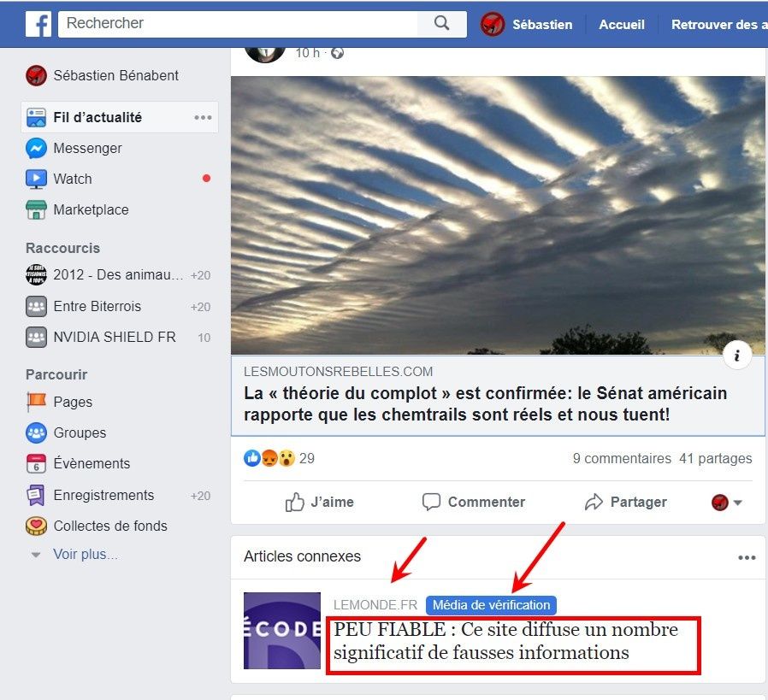Open Sébastien profile from top bar
Viewport: 768px width, 700px height.
527,25
